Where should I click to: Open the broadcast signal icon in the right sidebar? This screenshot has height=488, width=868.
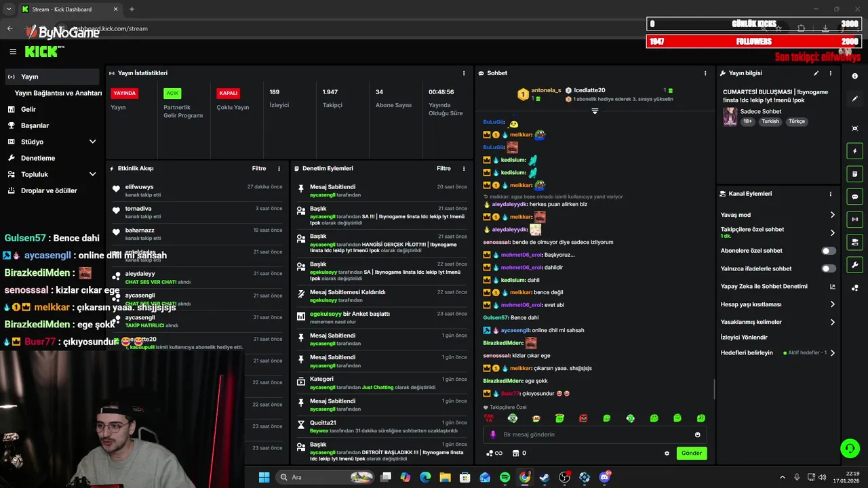coord(854,219)
